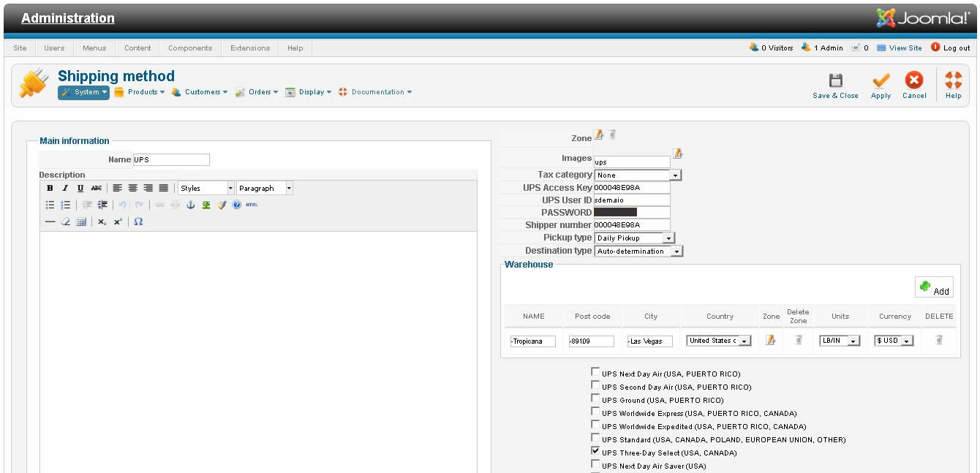Image resolution: width=980 pixels, height=473 pixels.
Task: Open the Tax category dropdown
Action: click(638, 175)
